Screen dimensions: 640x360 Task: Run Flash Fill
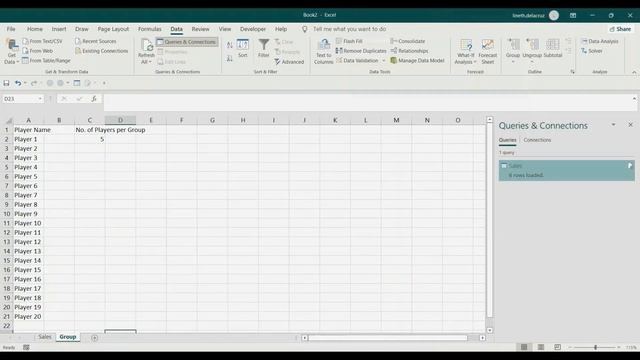pos(349,41)
